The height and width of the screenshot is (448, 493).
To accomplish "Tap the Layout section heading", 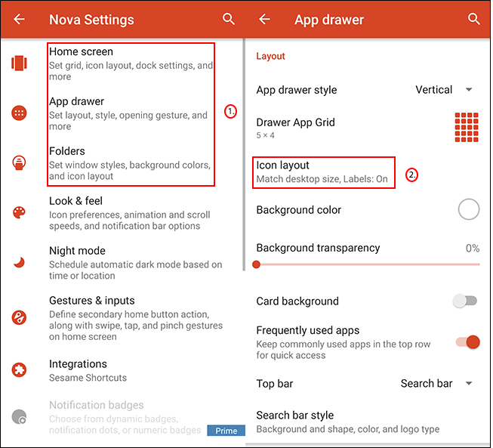I will point(270,56).
